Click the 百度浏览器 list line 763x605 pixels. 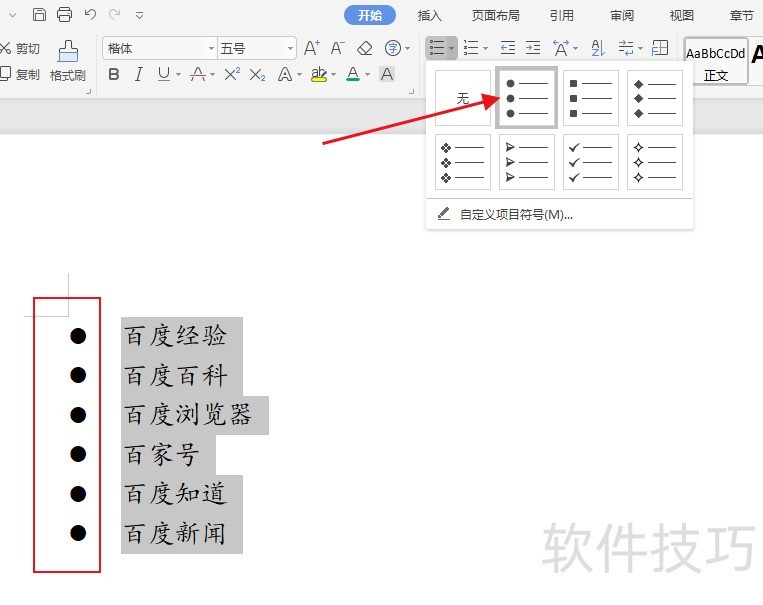pyautogui.click(x=188, y=415)
